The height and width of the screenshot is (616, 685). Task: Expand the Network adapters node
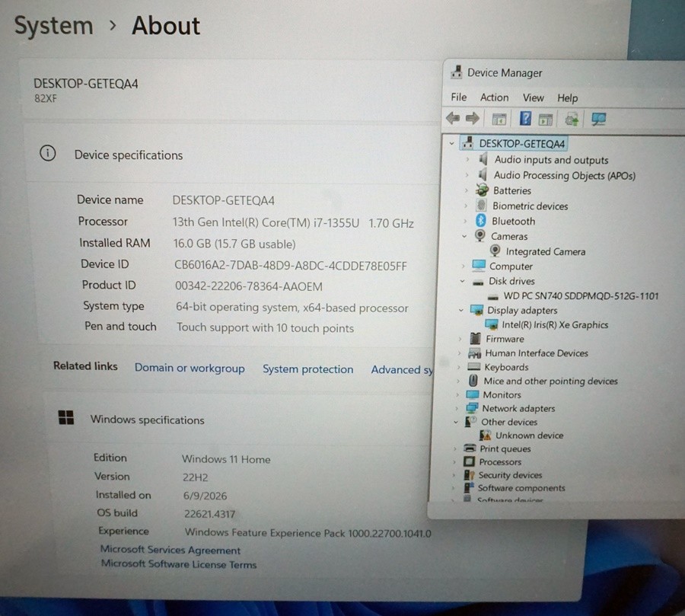pyautogui.click(x=457, y=408)
